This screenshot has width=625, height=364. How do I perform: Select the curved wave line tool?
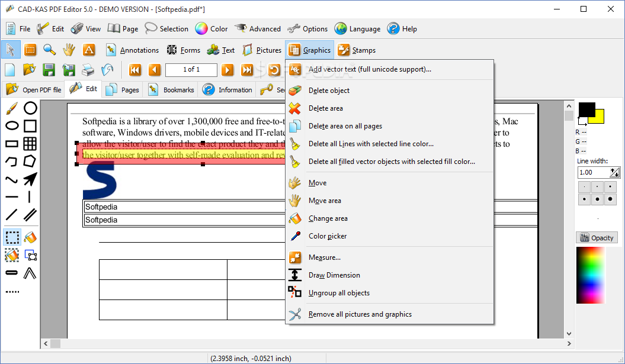[x=12, y=179]
